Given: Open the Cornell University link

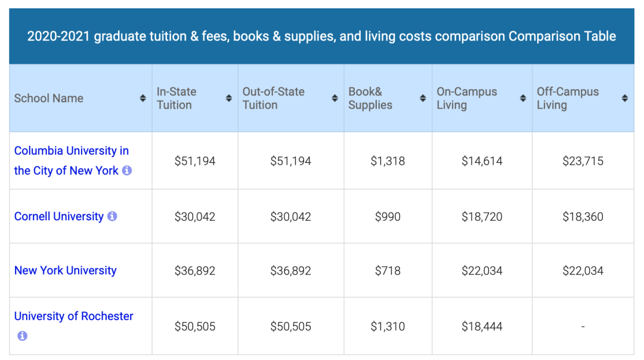Looking at the screenshot, I should click(x=58, y=216).
